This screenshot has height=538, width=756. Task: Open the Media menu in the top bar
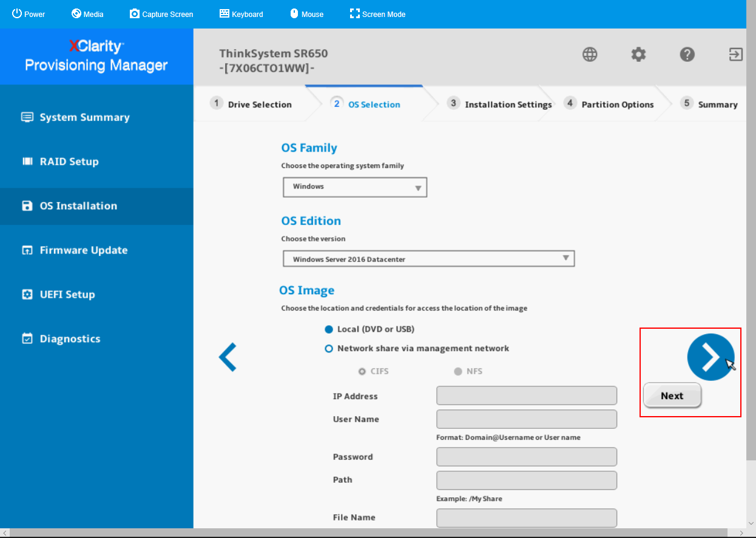[x=87, y=14]
